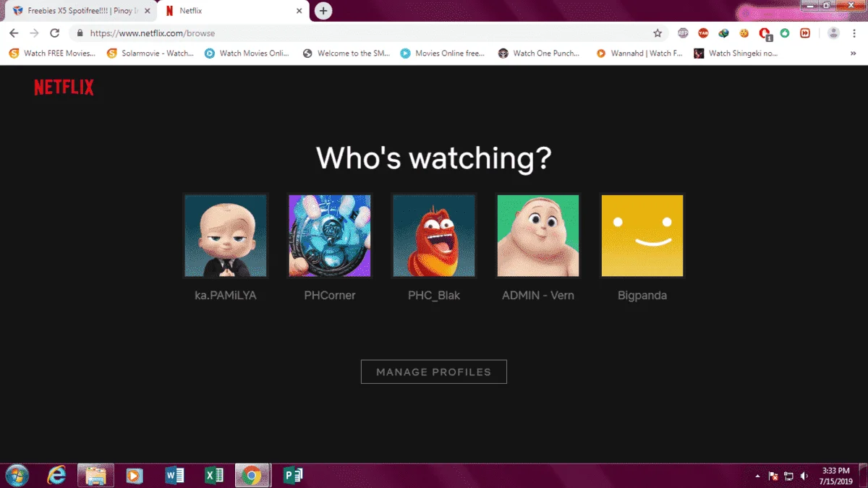The width and height of the screenshot is (868, 488).
Task: Click the Netflix logo
Action: [x=64, y=87]
